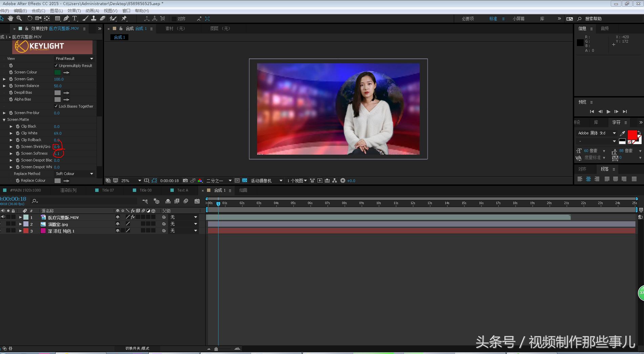Pick Screen Colour with the eyedropper
The image size is (644, 354).
coord(66,72)
